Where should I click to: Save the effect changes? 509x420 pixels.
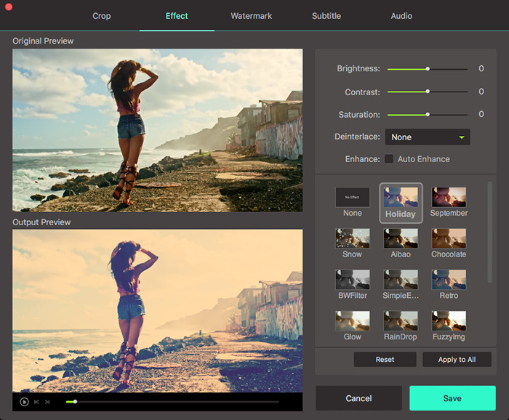(452, 398)
